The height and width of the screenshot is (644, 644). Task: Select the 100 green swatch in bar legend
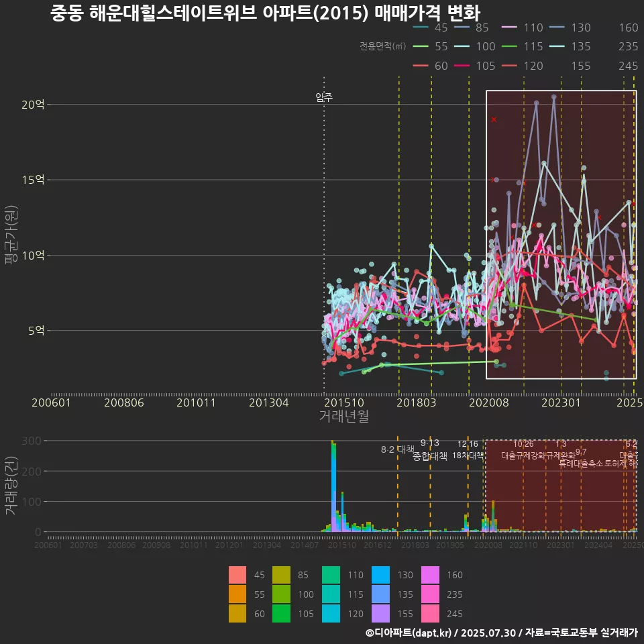coord(281,594)
